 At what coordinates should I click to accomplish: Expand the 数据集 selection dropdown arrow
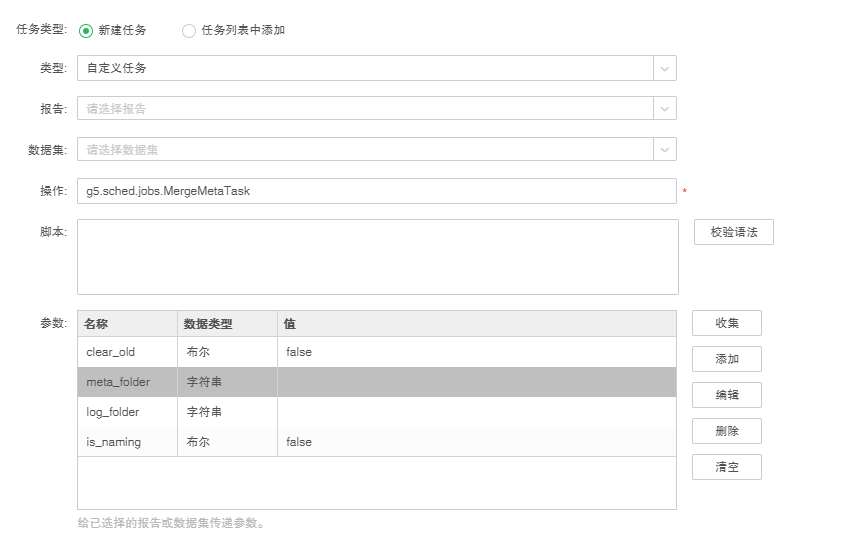click(665, 149)
